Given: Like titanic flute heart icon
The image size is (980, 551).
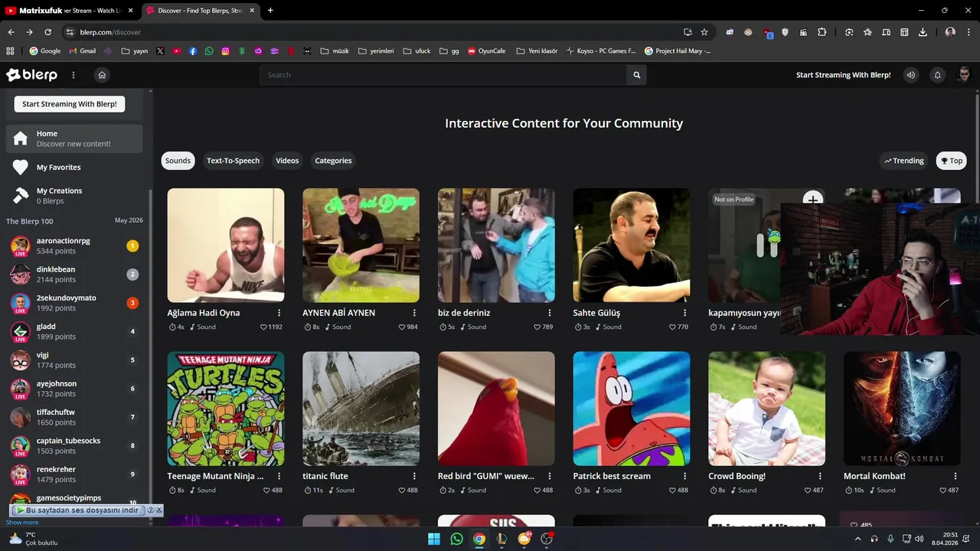Looking at the screenshot, I should 402,490.
